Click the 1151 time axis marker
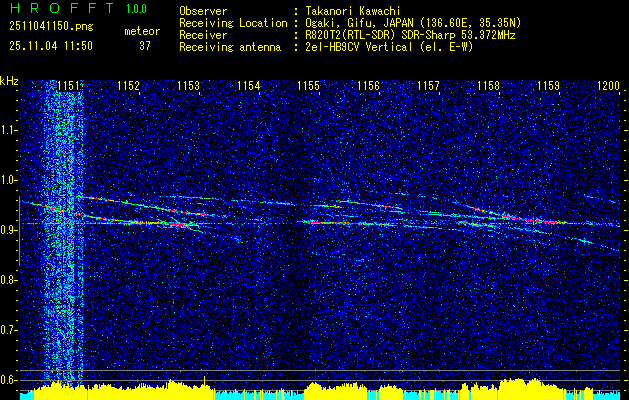 pyautogui.click(x=68, y=86)
